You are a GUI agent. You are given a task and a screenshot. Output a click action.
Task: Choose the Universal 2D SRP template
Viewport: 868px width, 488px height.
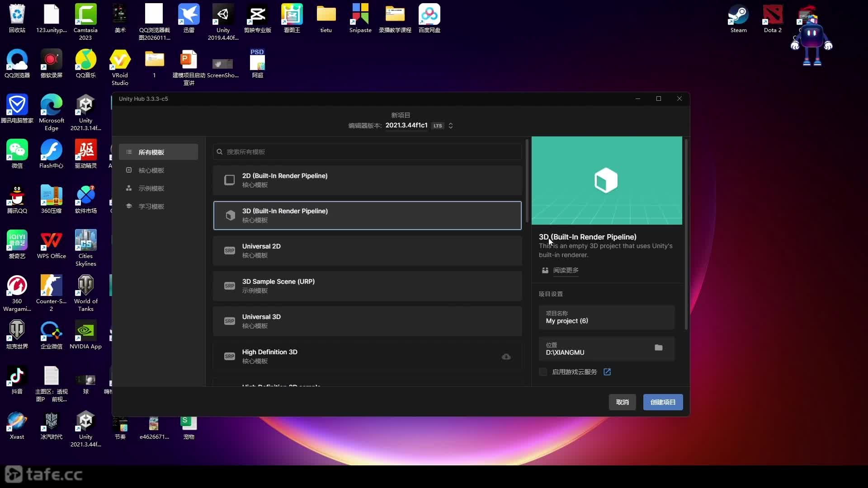367,251
